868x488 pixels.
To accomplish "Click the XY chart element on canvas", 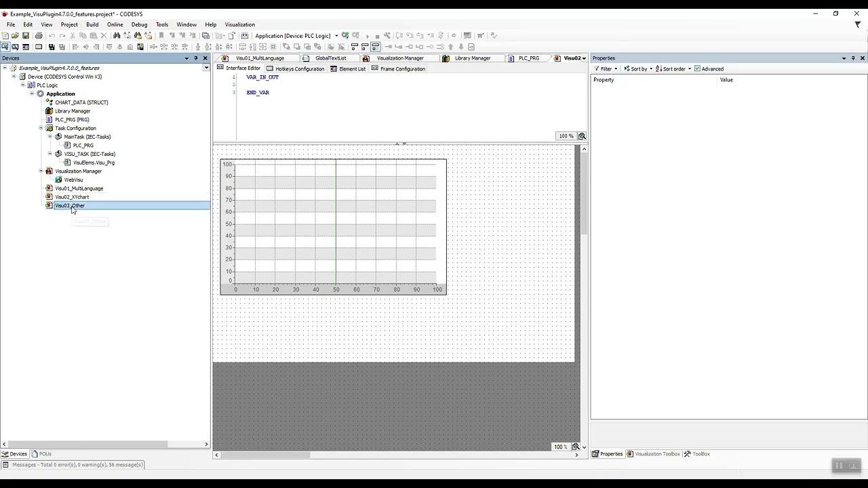I will click(x=333, y=226).
